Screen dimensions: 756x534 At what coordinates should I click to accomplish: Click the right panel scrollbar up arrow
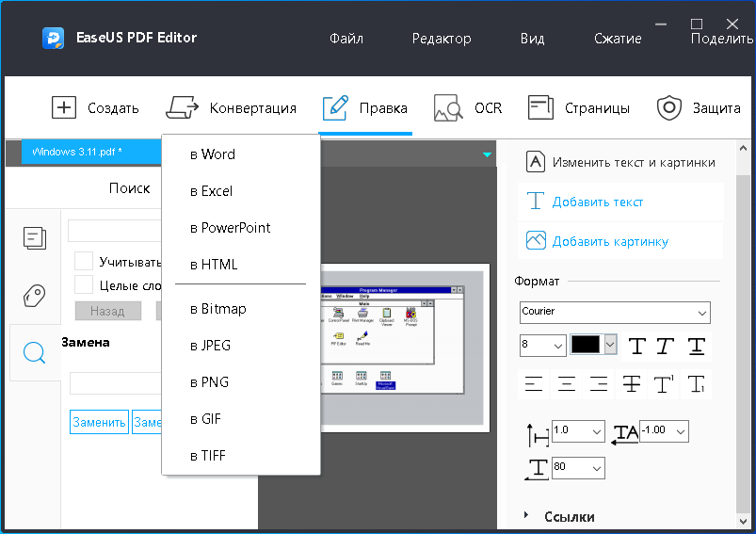coord(743,149)
